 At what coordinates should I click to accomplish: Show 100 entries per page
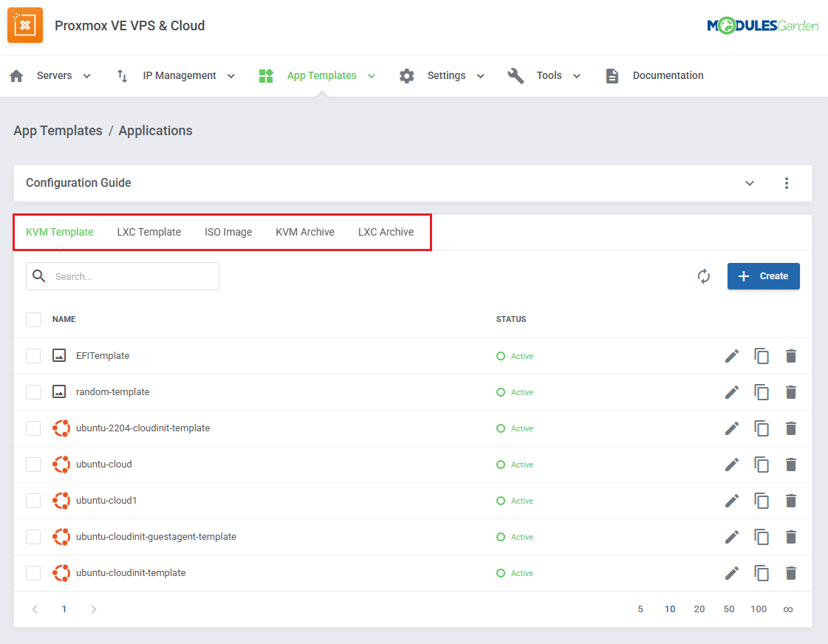pos(759,609)
